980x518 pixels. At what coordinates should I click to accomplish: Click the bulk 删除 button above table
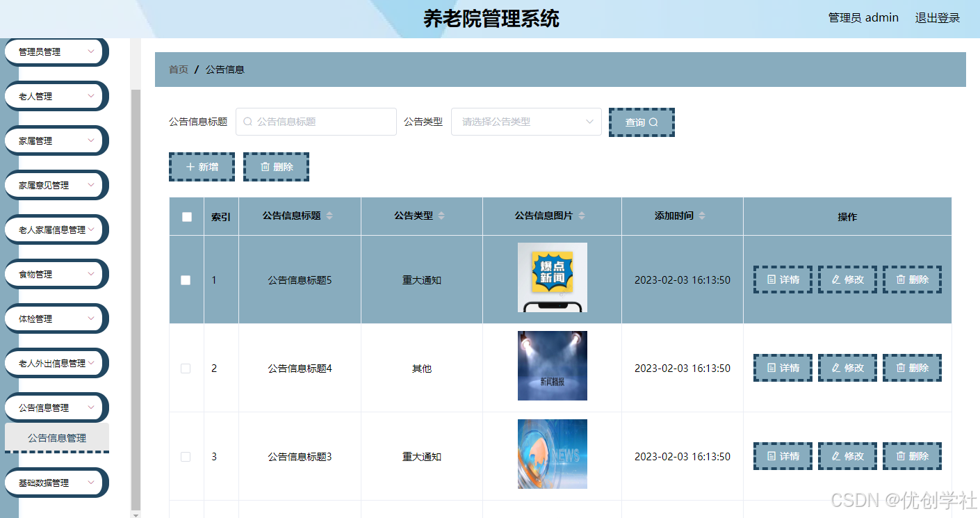pos(276,167)
